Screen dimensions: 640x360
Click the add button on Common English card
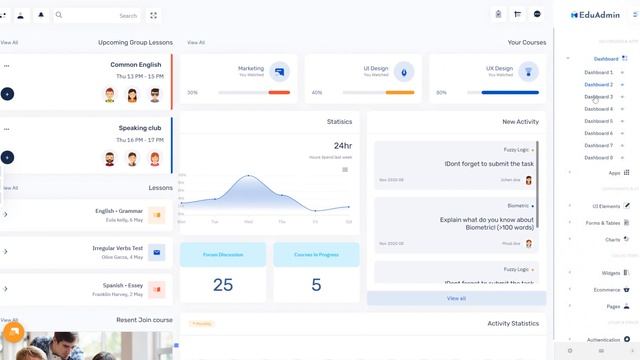[7, 94]
